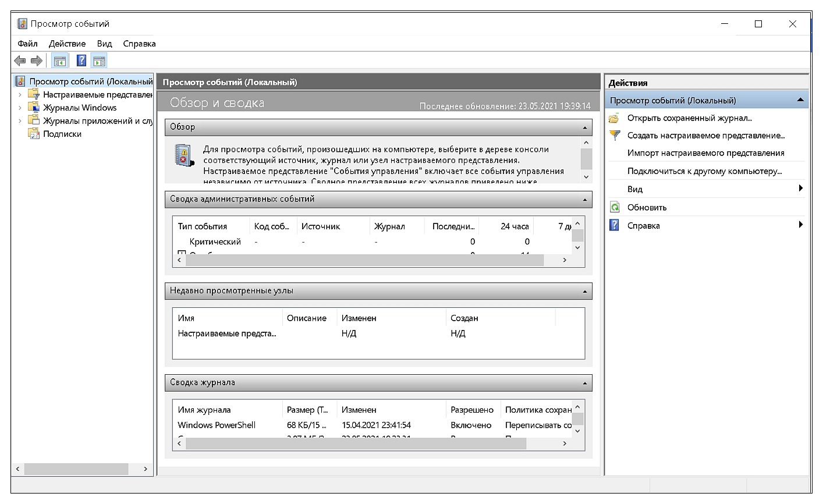This screenshot has height=504, width=823.
Task: Click the green Обновить refresh icon
Action: [x=615, y=207]
